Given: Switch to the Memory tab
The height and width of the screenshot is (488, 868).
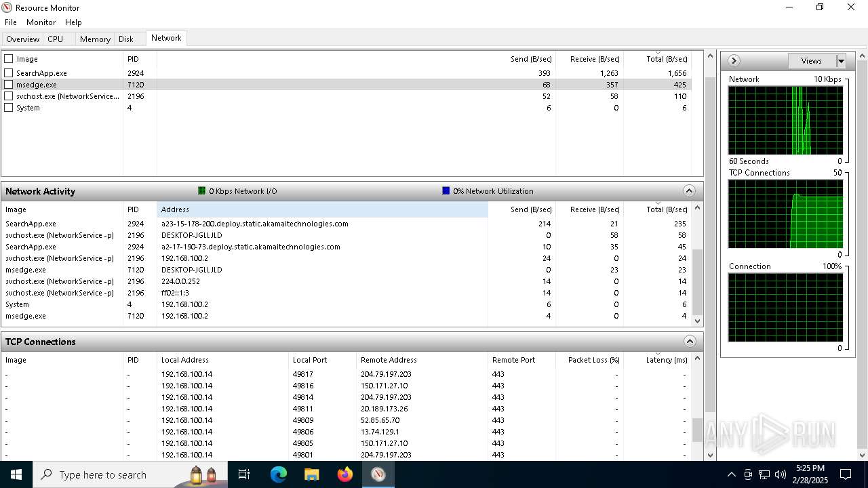Looking at the screenshot, I should (95, 39).
